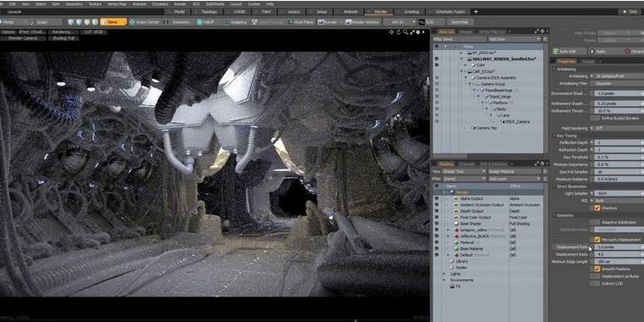Screen dimensions: 644x322
Task: Toggle visibility of Alpha Output layer
Action: click(437, 198)
